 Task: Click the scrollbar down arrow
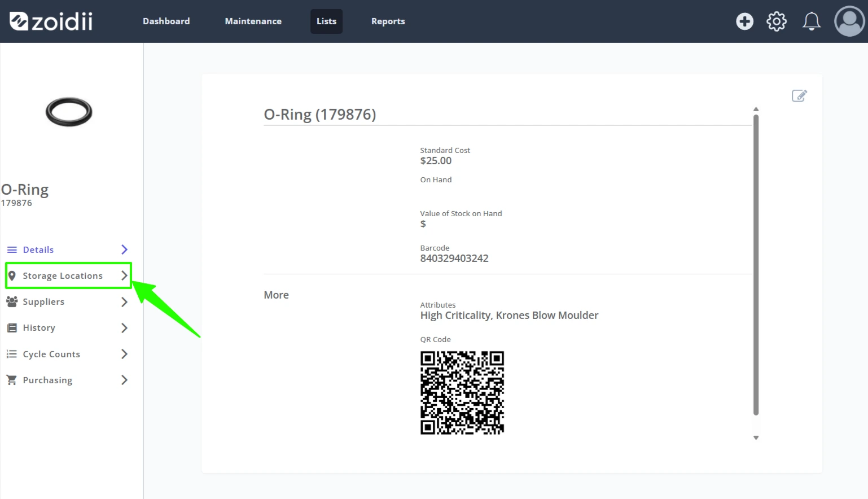756,437
